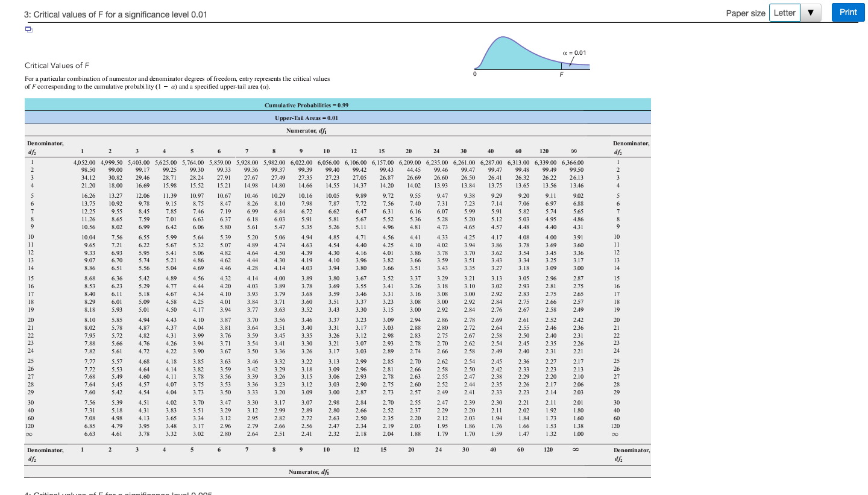
Task: Click the Print button
Action: click(x=848, y=12)
